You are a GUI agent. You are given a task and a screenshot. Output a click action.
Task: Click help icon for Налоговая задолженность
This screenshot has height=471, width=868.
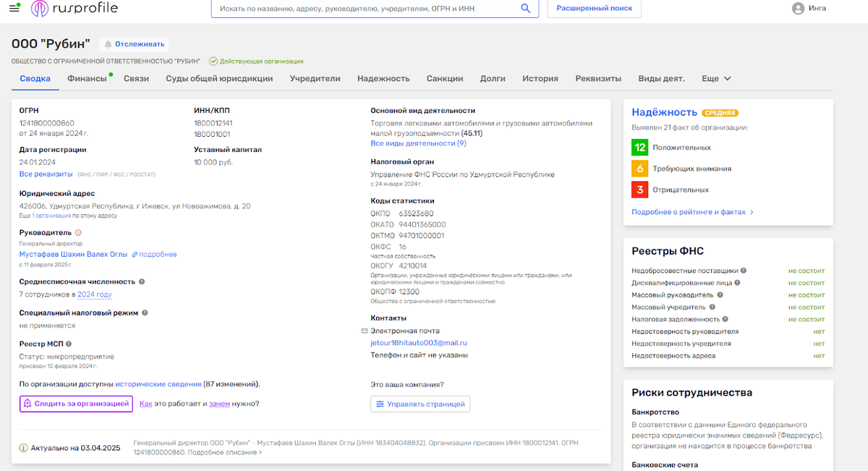[726, 319]
